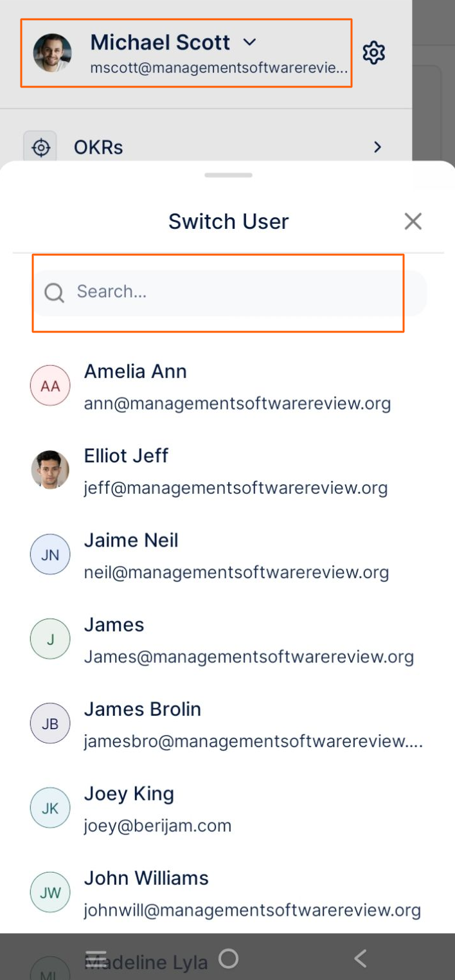Click James Brolin's JB avatar
The image size is (455, 980).
(x=50, y=723)
